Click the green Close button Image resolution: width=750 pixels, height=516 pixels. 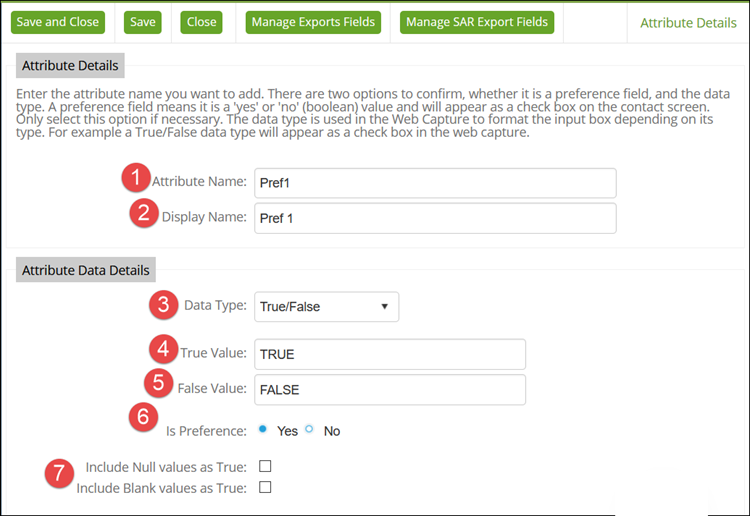pyautogui.click(x=203, y=22)
